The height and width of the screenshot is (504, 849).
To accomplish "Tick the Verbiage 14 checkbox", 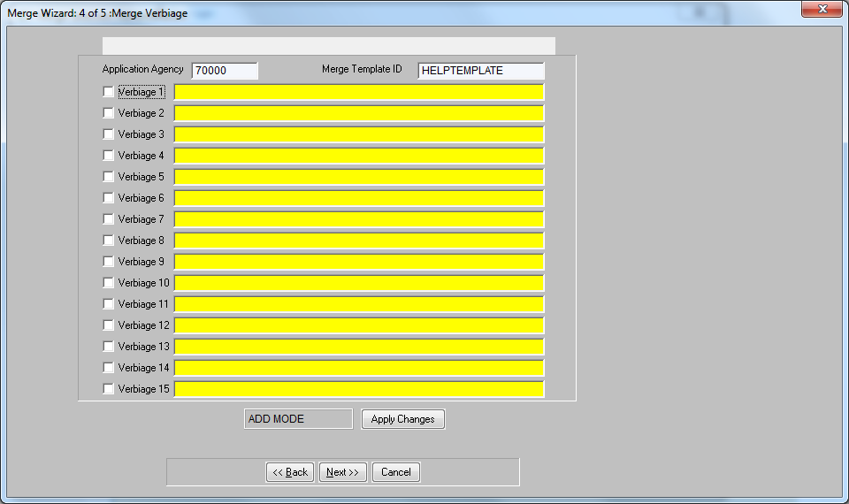I will [x=108, y=368].
